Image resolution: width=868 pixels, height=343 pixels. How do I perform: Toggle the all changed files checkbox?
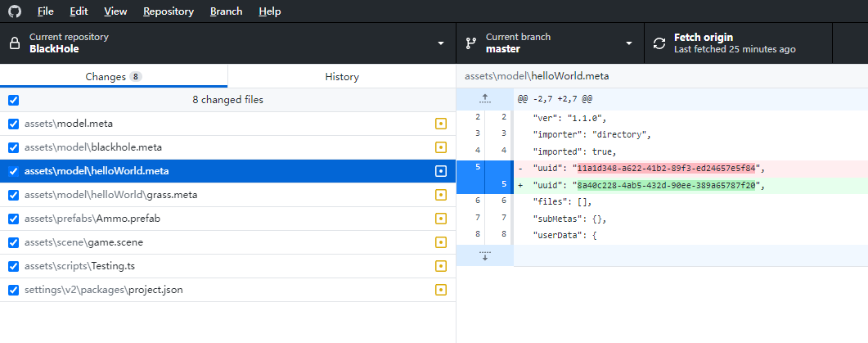point(13,100)
